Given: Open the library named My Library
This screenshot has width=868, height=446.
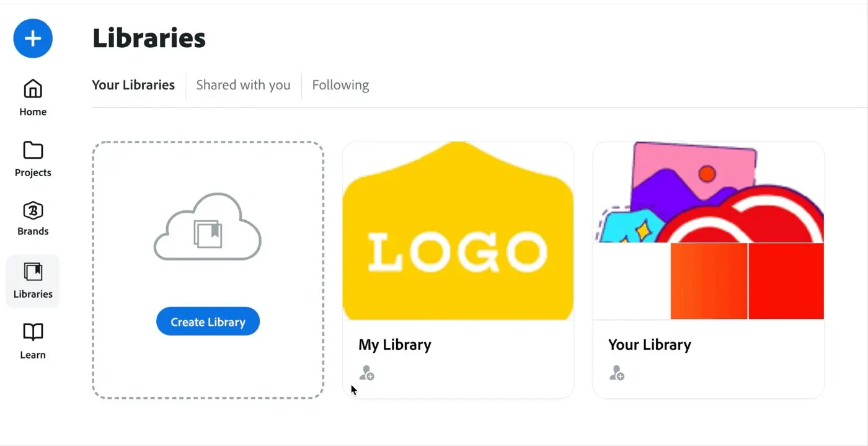Looking at the screenshot, I should (395, 344).
